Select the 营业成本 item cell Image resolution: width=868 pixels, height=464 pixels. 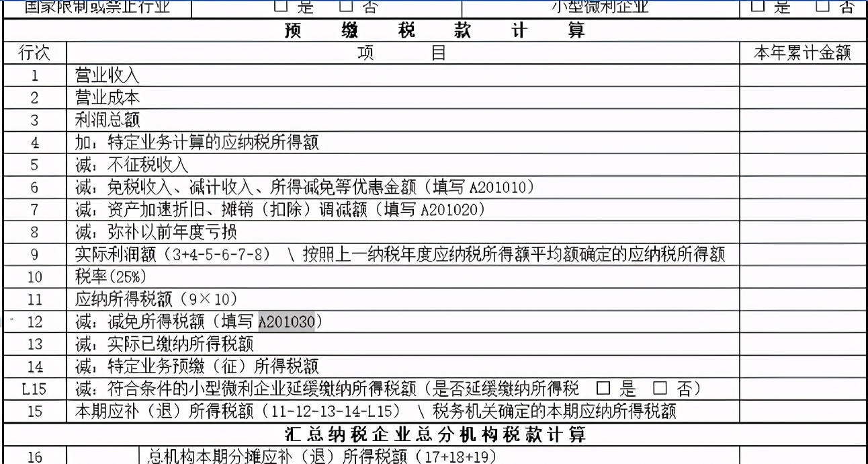pos(402,98)
